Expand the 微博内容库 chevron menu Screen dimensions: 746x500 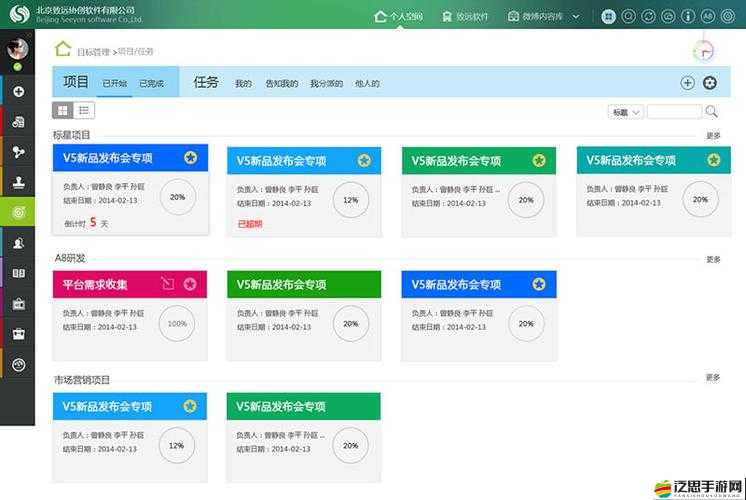point(576,17)
